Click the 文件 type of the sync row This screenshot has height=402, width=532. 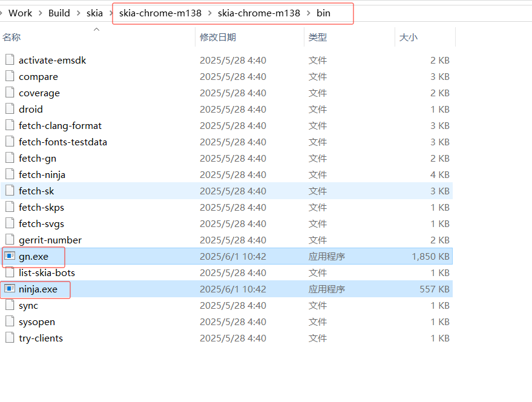(318, 306)
